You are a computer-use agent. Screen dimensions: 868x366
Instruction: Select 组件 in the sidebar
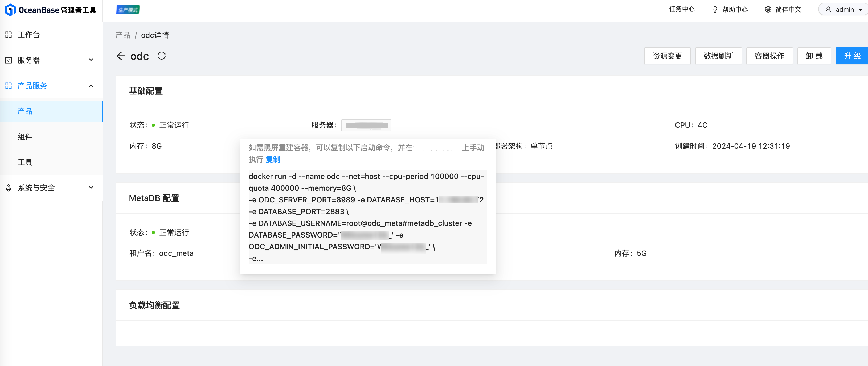pyautogui.click(x=24, y=137)
